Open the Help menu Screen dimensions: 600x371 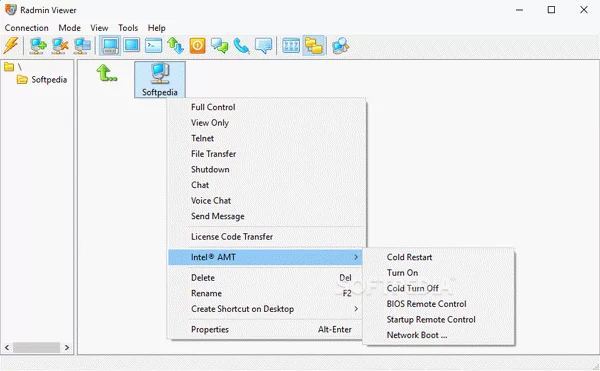coord(157,28)
